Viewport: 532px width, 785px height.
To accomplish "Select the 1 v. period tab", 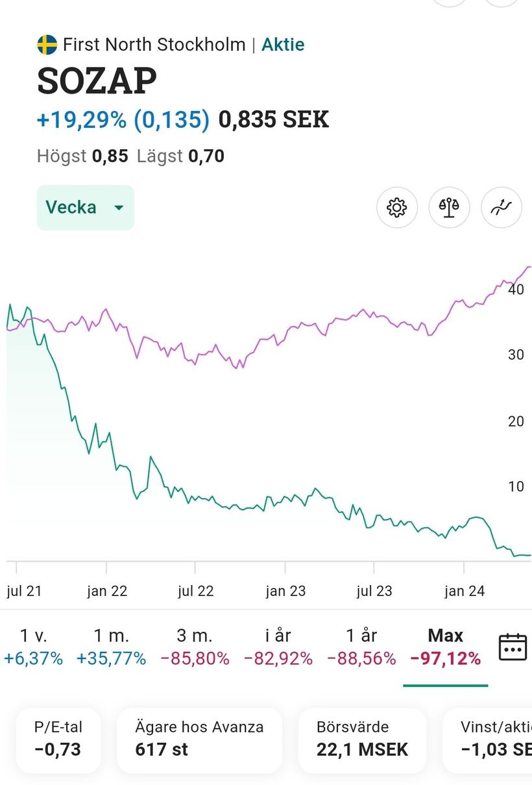I will [x=33, y=647].
